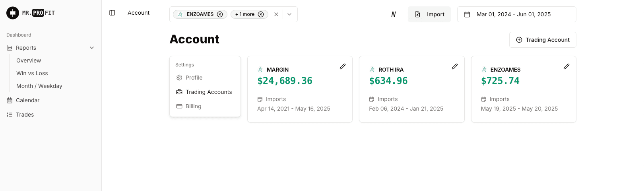Open Billing settings
The width and height of the screenshot is (644, 191).
205,106
